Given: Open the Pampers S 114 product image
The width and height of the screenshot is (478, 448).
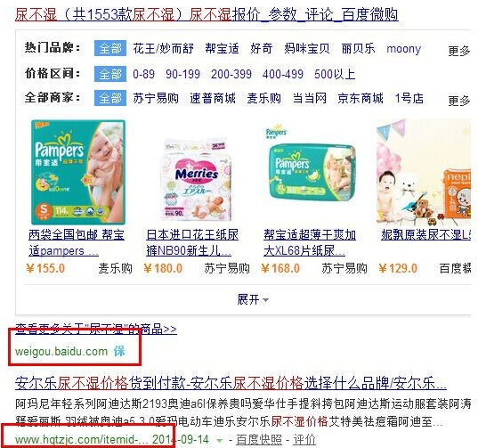Looking at the screenshot, I should tap(78, 172).
